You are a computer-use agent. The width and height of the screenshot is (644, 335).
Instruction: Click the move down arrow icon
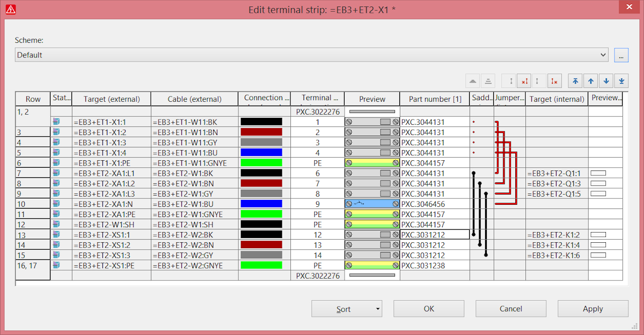point(606,80)
